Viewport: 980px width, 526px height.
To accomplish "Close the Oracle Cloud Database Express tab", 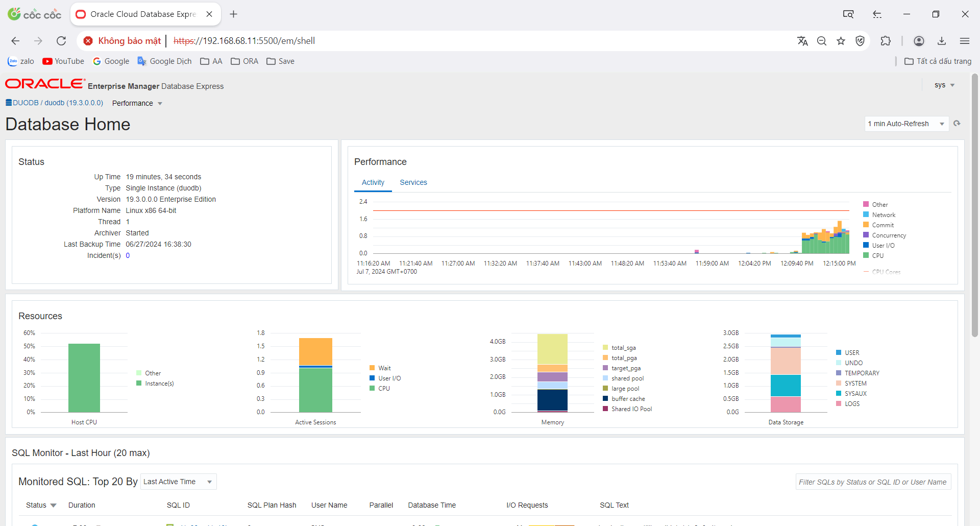I will 209,14.
